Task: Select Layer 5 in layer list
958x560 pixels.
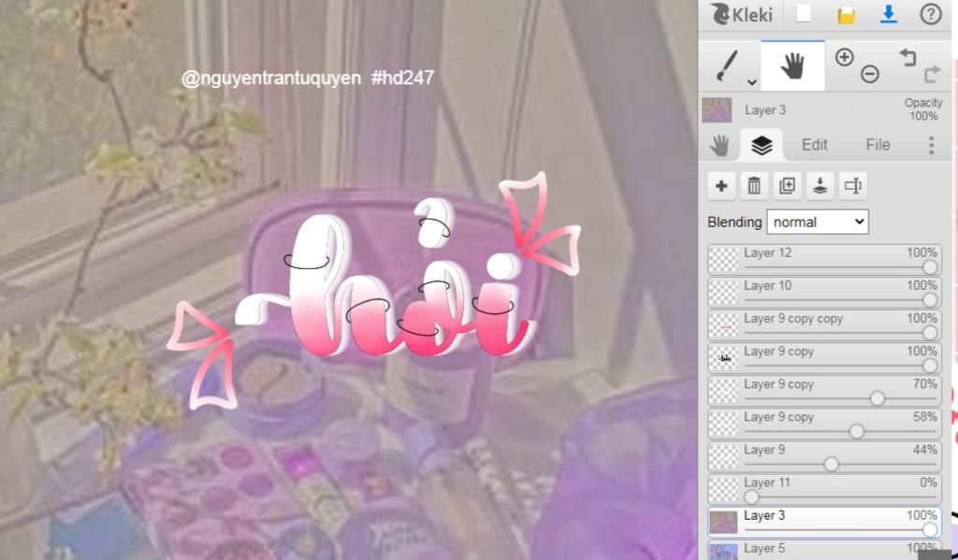Action: pyautogui.click(x=825, y=550)
